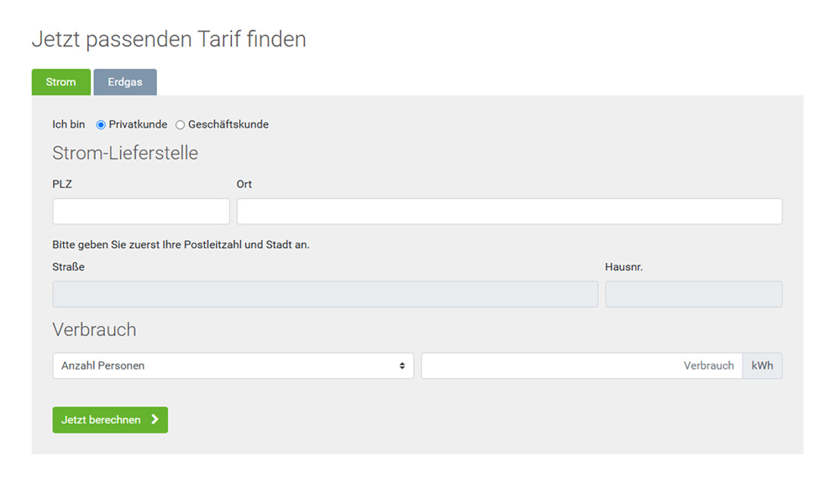This screenshot has height=504, width=840.
Task: Click the Anzahl Personen dropdown arrow
Action: [x=402, y=366]
